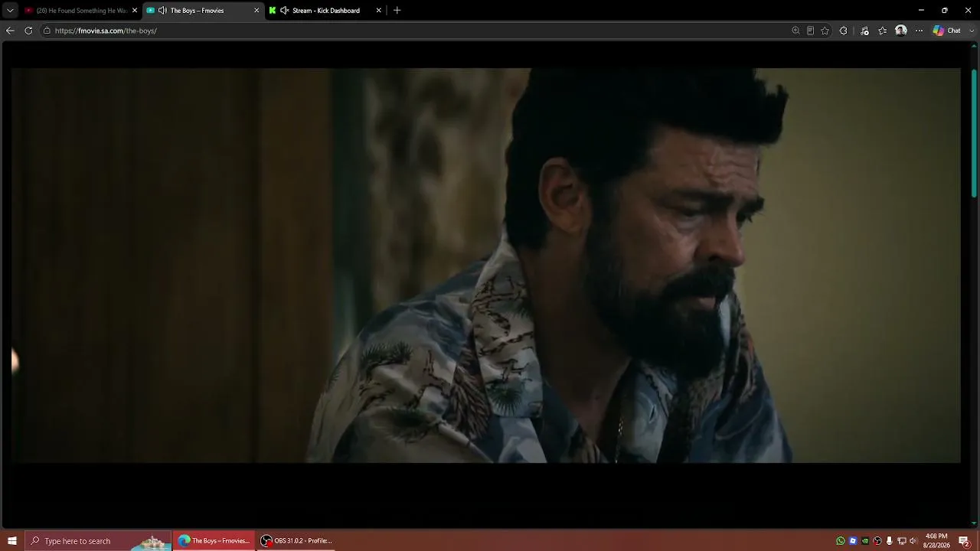Switch to the 'He Found Something' YouTube tab
Screen dimensions: 980x551
[x=80, y=11]
